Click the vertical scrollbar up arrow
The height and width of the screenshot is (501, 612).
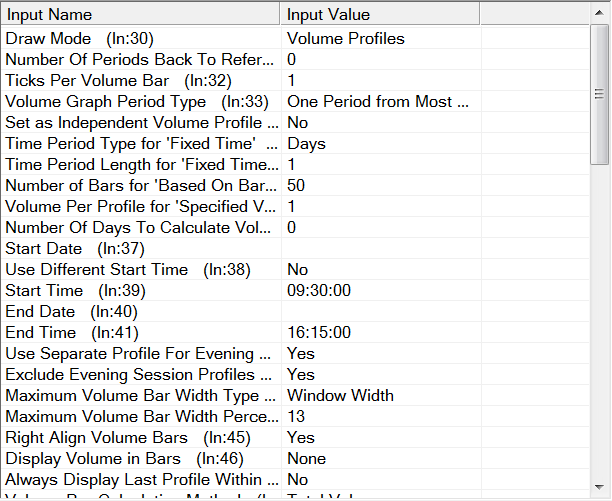coord(600,34)
